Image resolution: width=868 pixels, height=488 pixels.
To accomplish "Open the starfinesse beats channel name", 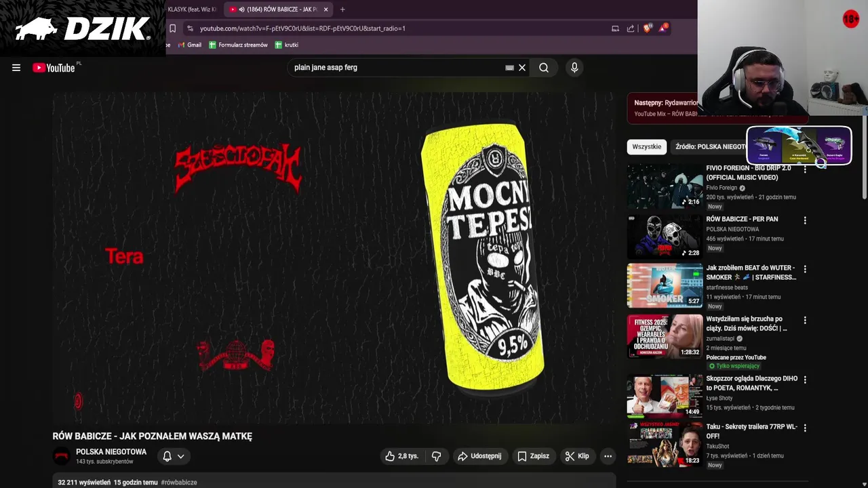I will pyautogui.click(x=727, y=287).
